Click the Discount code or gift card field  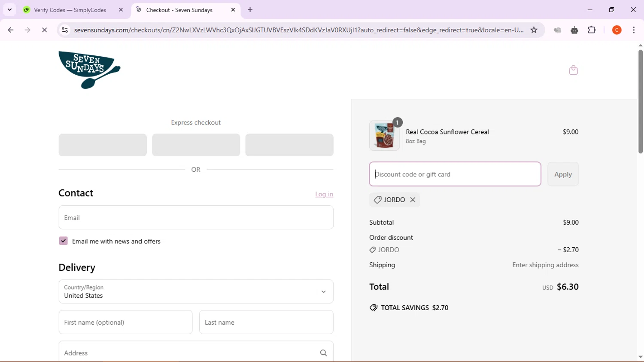[455, 174]
